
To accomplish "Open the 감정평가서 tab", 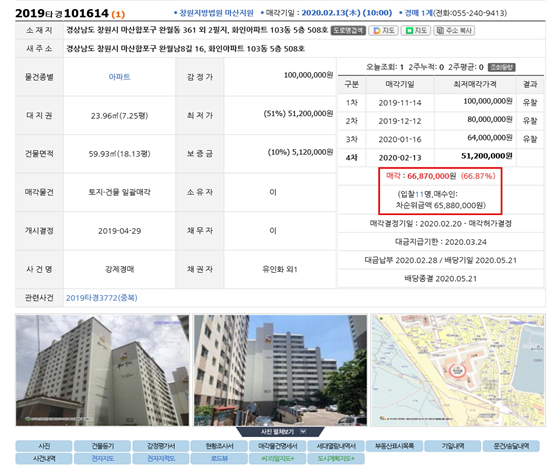I will click(x=161, y=446).
